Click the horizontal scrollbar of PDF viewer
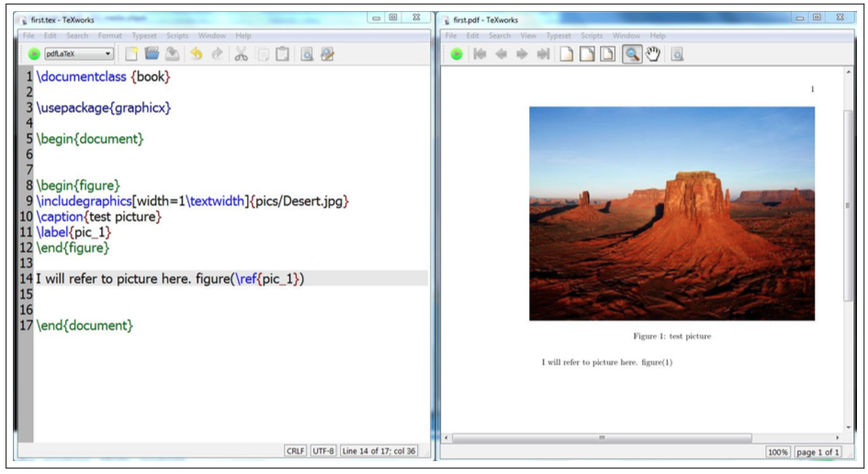 602,437
